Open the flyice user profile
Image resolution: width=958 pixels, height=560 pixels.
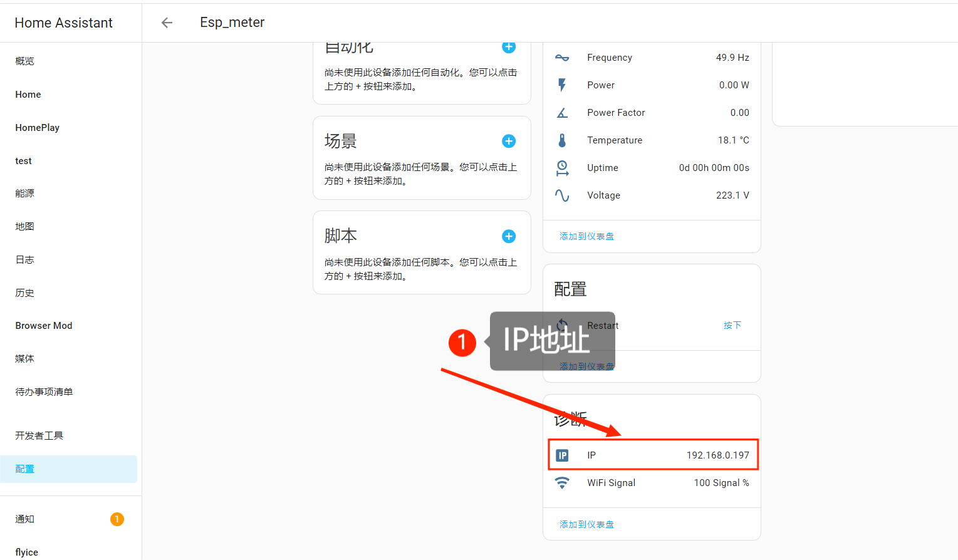(x=27, y=552)
